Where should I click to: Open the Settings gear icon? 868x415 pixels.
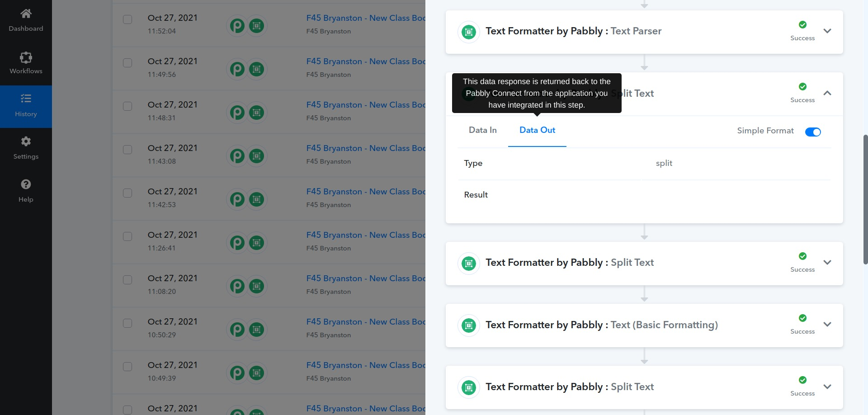[x=26, y=141]
